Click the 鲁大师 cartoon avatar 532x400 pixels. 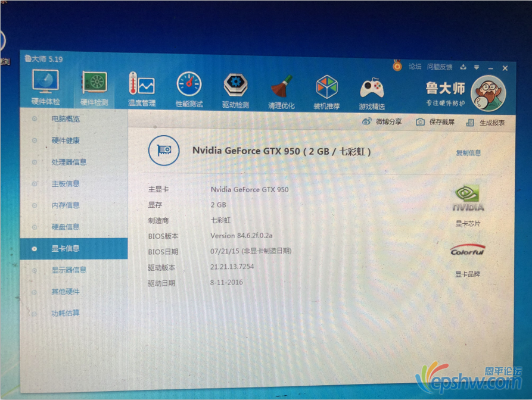coord(489,94)
